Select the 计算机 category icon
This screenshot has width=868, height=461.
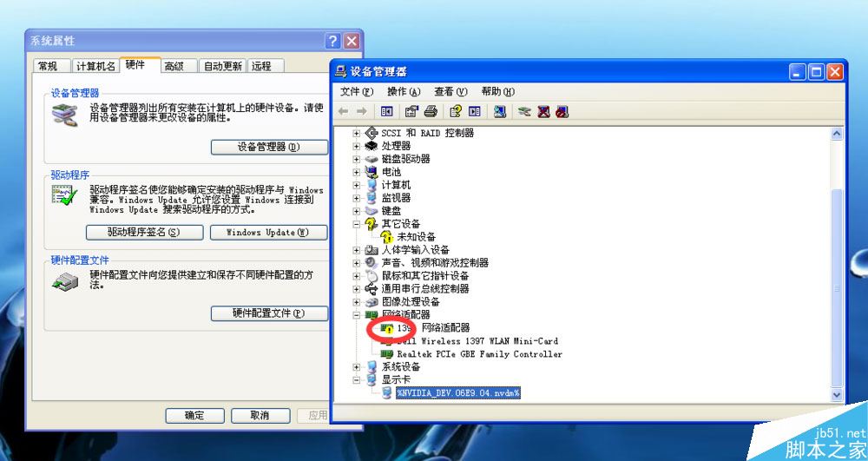[x=372, y=185]
